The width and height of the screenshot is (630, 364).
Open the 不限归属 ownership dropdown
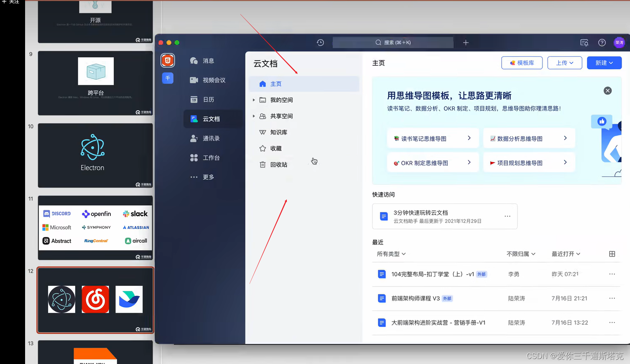click(x=521, y=254)
